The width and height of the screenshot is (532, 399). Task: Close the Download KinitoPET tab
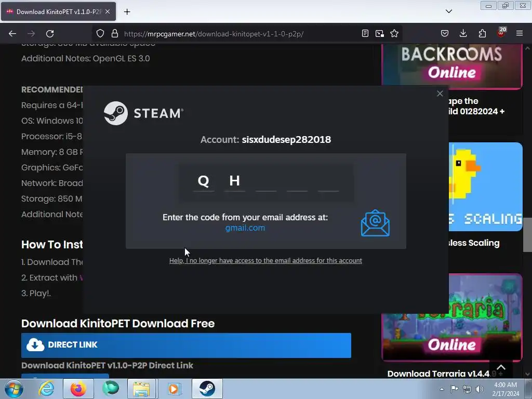[108, 11]
